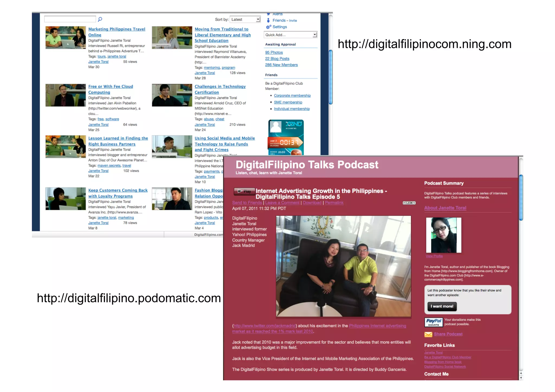This screenshot has width=555, height=392.
Task: Click the 286 New Members link
Action: (x=281, y=65)
